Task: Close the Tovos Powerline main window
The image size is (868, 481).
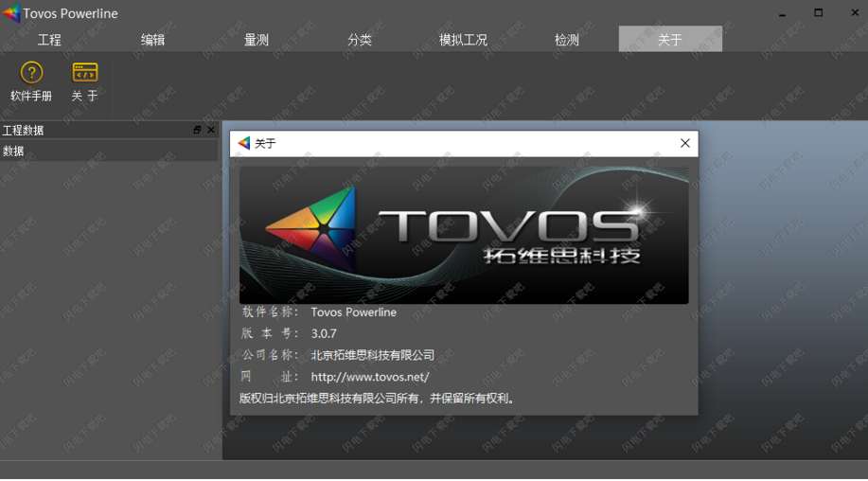Action: click(x=855, y=12)
